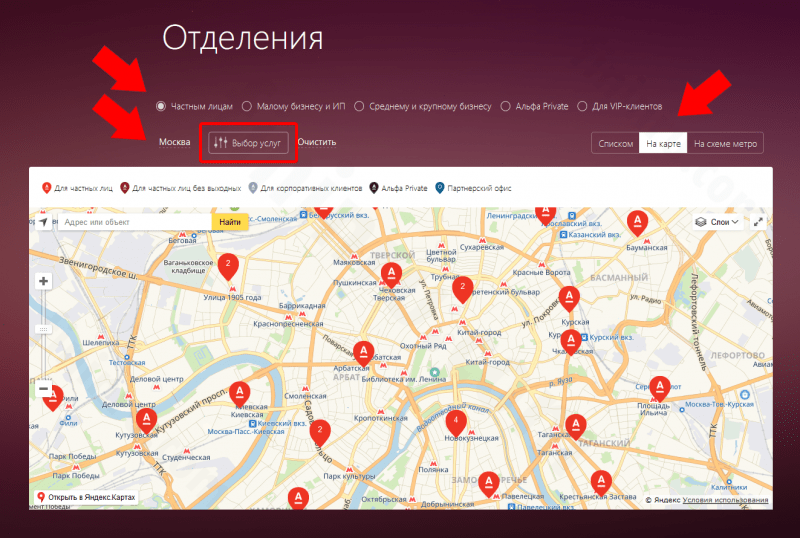Zoom in with the plus button
The width and height of the screenshot is (800, 538).
click(44, 281)
